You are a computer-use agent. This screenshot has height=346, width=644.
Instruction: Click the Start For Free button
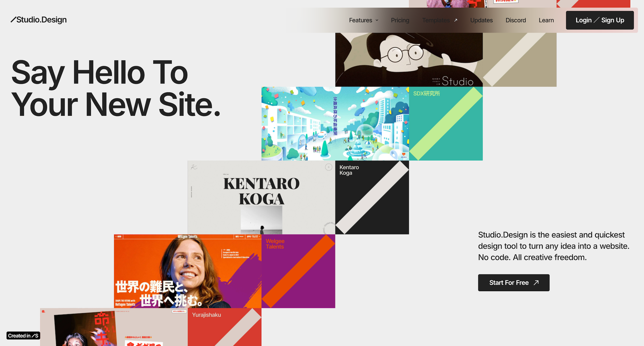(x=514, y=283)
